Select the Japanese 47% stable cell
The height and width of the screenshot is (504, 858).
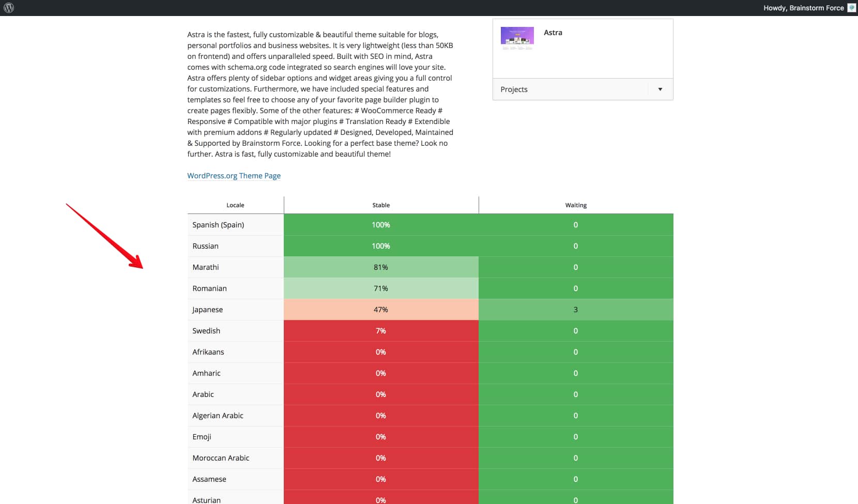[381, 310]
